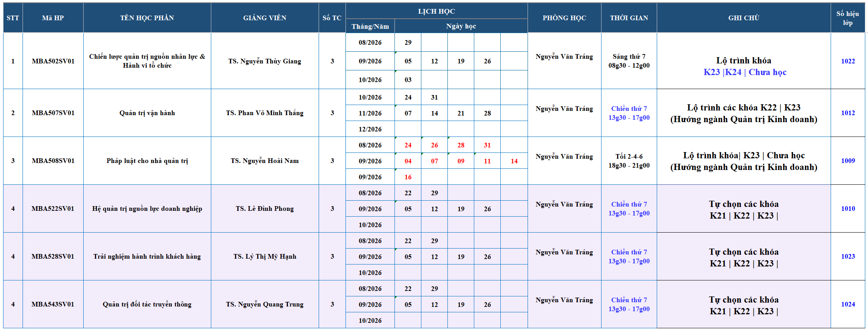This screenshot has height=331, width=868.
Task: Click class number link 1024
Action: pyautogui.click(x=848, y=304)
